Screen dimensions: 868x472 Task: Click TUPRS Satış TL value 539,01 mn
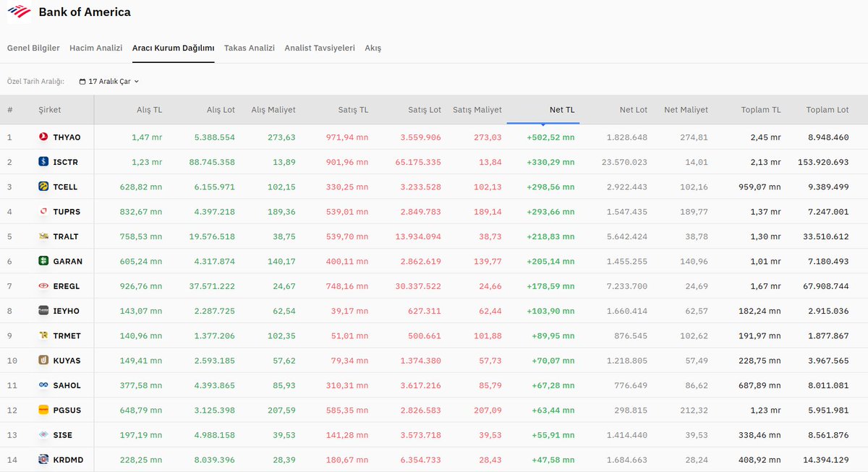[347, 212]
